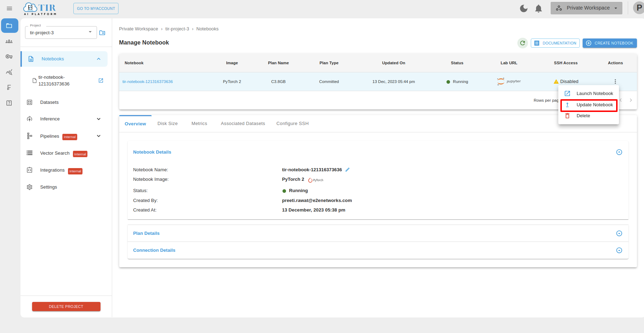Viewport: 644px width, 333px height.
Task: Click DELETE PROJECT button
Action: point(66,307)
